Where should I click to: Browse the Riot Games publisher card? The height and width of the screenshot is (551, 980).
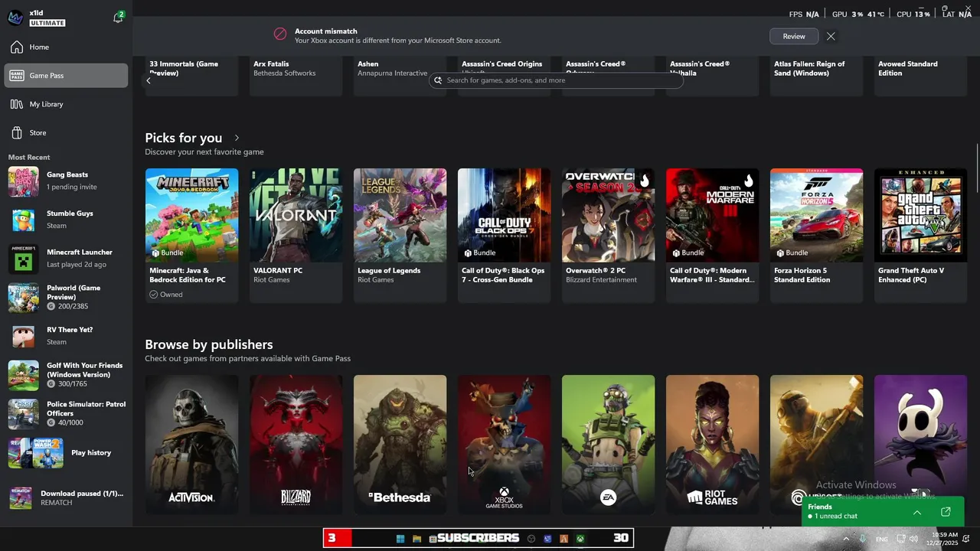tap(712, 444)
